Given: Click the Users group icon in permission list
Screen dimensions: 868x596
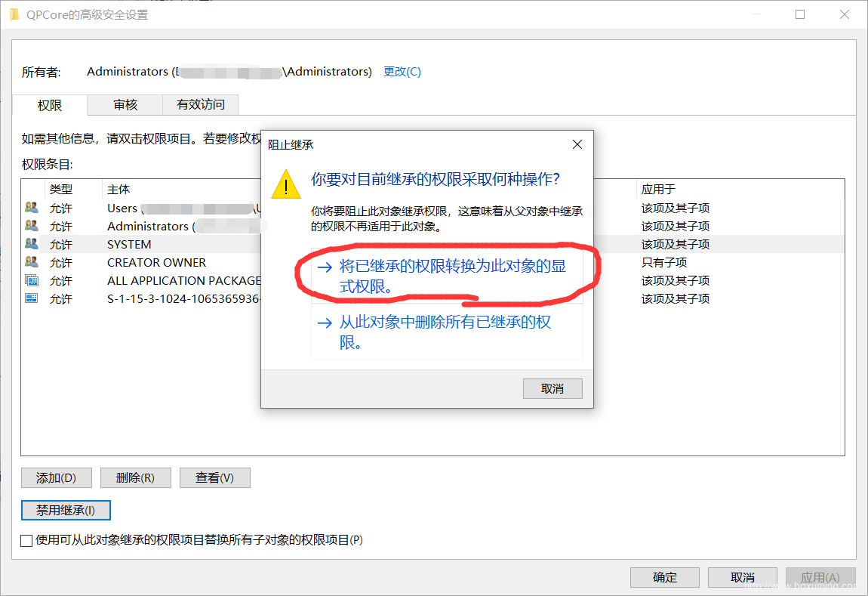Looking at the screenshot, I should (32, 208).
